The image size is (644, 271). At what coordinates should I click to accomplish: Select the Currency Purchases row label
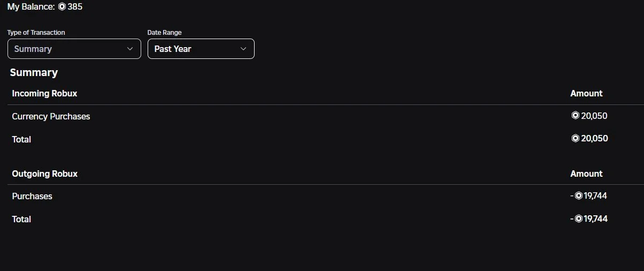(x=51, y=116)
